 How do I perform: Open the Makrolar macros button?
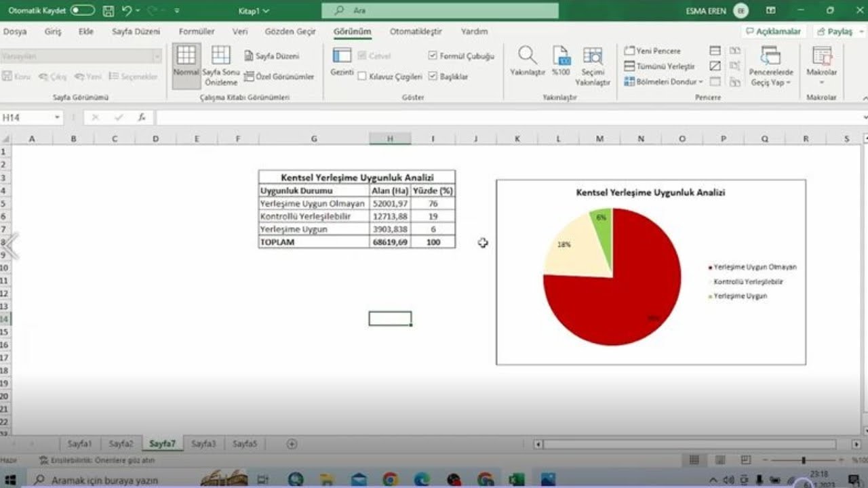(x=821, y=66)
